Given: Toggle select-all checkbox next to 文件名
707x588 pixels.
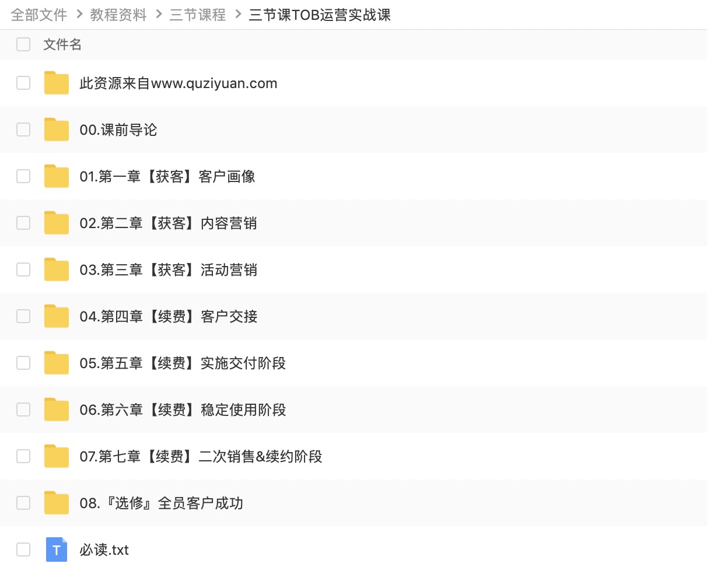Looking at the screenshot, I should (x=23, y=44).
